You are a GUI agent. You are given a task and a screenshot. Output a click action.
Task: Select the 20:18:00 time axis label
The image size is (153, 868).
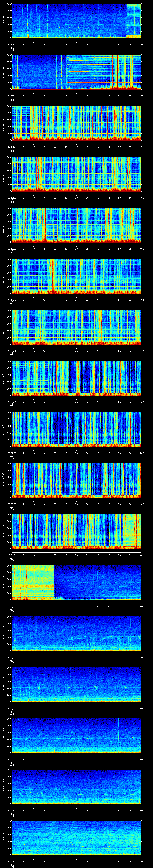tap(12, 248)
